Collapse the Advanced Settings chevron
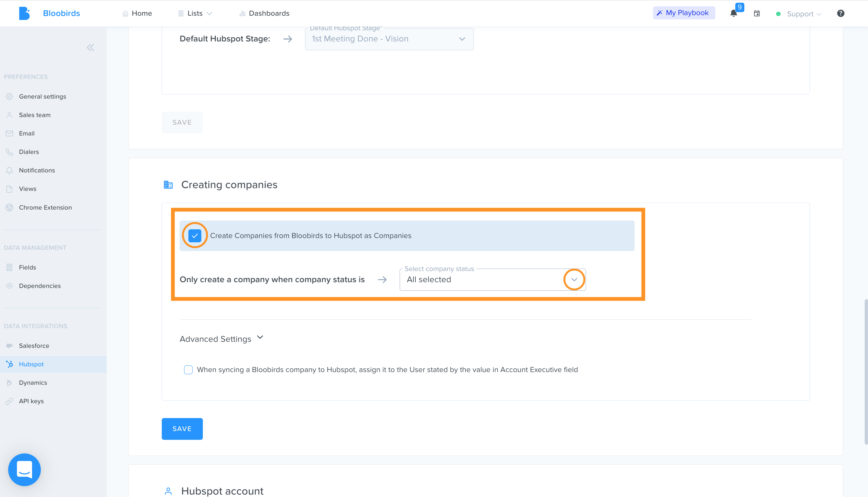Image resolution: width=868 pixels, height=497 pixels. coord(260,337)
